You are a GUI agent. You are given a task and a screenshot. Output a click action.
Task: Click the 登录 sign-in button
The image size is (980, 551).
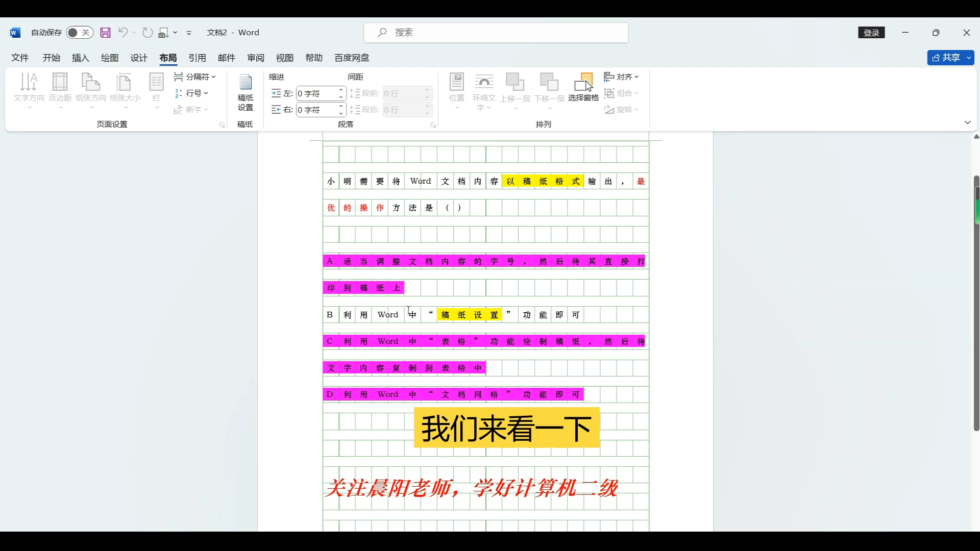[x=872, y=32]
